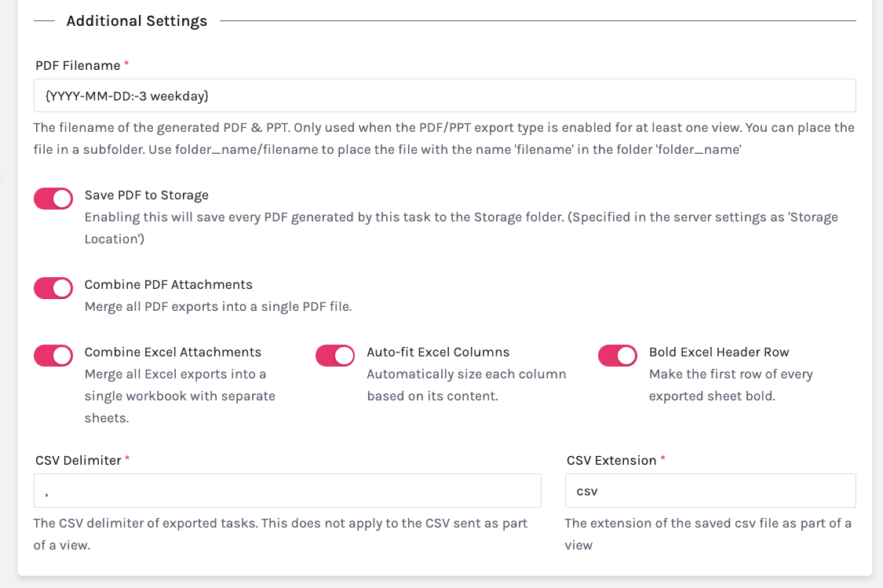Select the CSV Extension input field

[x=710, y=491]
